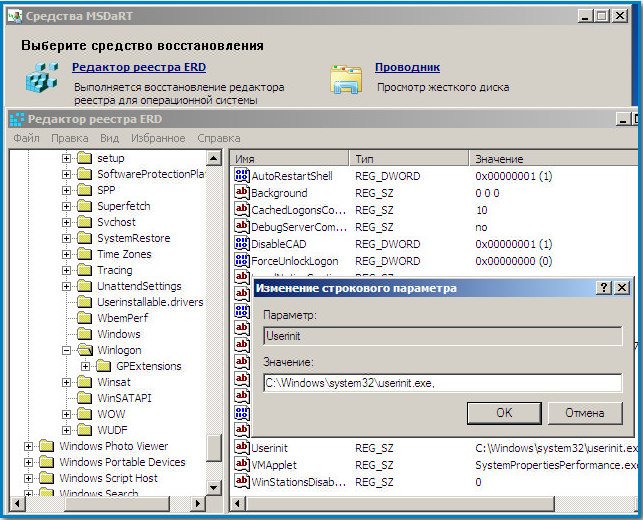
Task: Click the Background string value icon
Action: [x=241, y=193]
